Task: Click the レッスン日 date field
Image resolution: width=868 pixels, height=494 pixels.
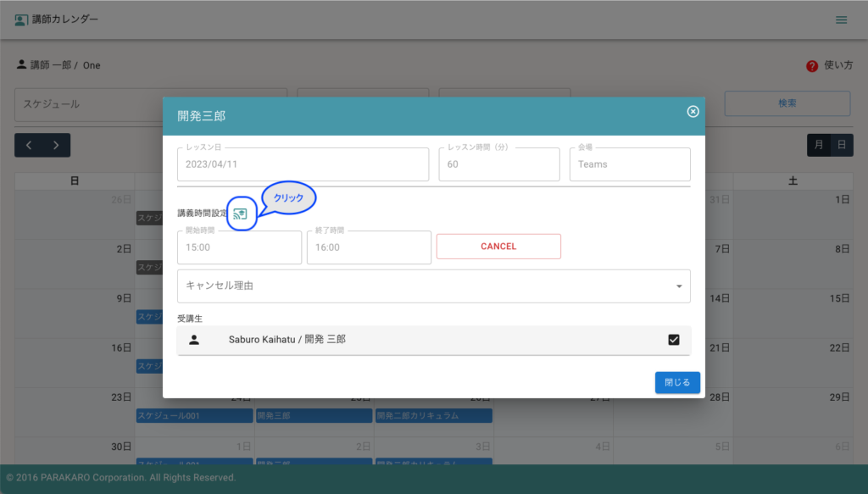Action: pos(303,164)
